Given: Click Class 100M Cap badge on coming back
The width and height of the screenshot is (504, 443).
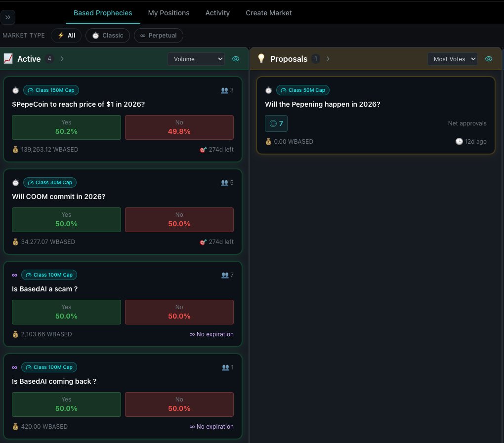Looking at the screenshot, I should [x=49, y=367].
